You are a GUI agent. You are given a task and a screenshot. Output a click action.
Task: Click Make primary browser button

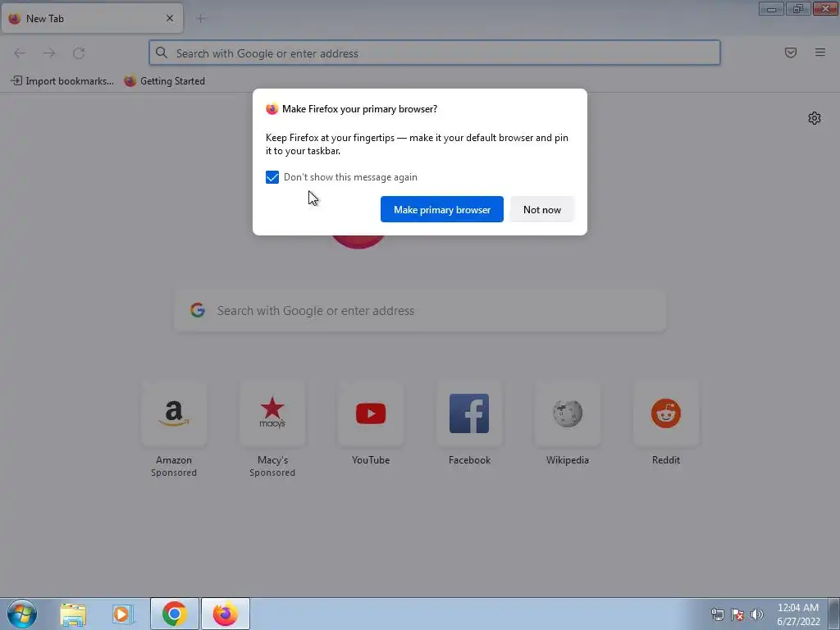[442, 209]
